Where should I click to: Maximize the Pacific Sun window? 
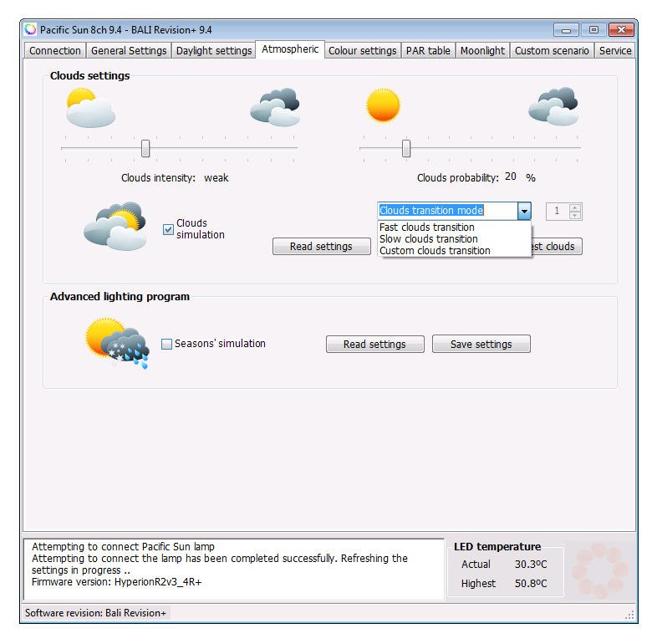click(593, 30)
